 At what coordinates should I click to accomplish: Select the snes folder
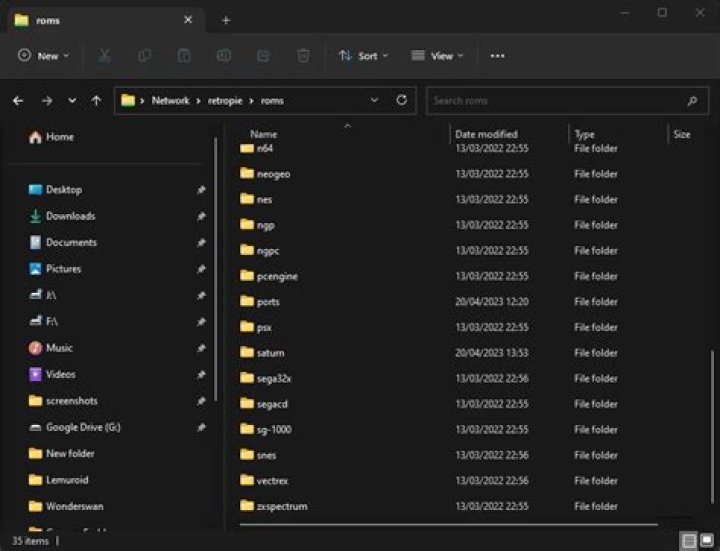[265, 455]
